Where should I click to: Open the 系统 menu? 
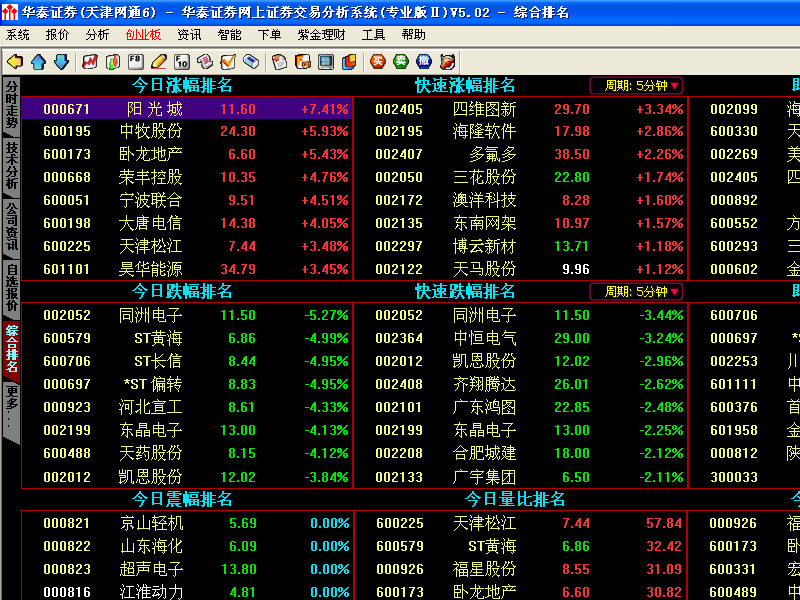pos(18,35)
